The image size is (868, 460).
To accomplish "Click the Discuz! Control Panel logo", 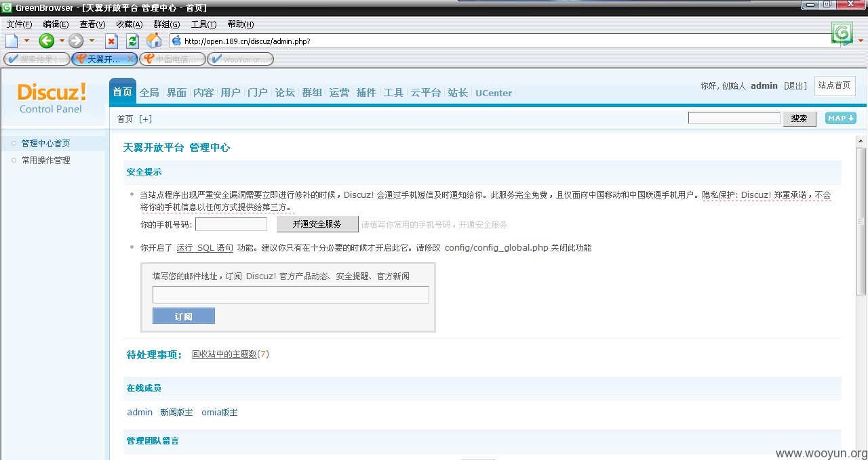I will click(52, 99).
